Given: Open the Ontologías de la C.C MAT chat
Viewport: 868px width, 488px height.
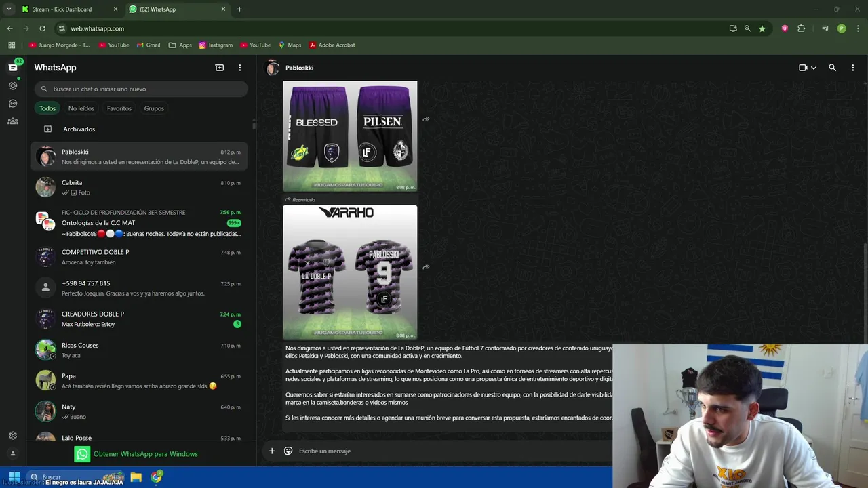Looking at the screenshot, I should [139, 223].
